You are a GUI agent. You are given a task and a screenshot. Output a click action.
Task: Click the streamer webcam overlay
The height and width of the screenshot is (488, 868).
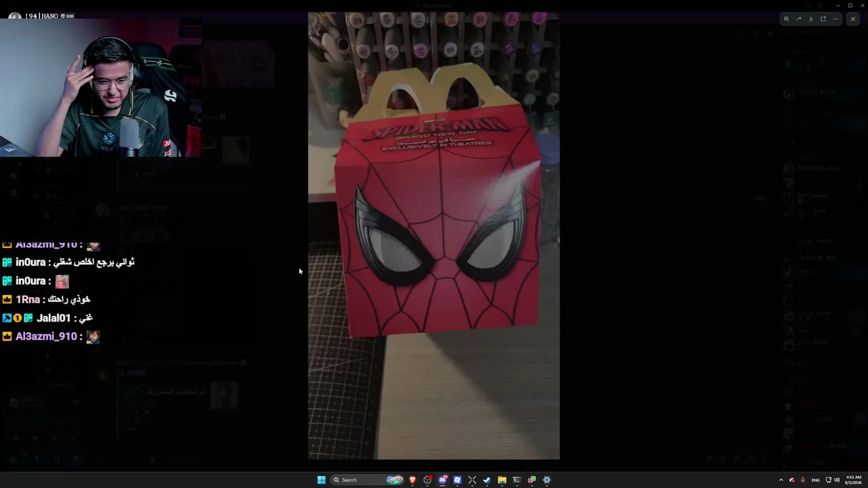[102, 88]
